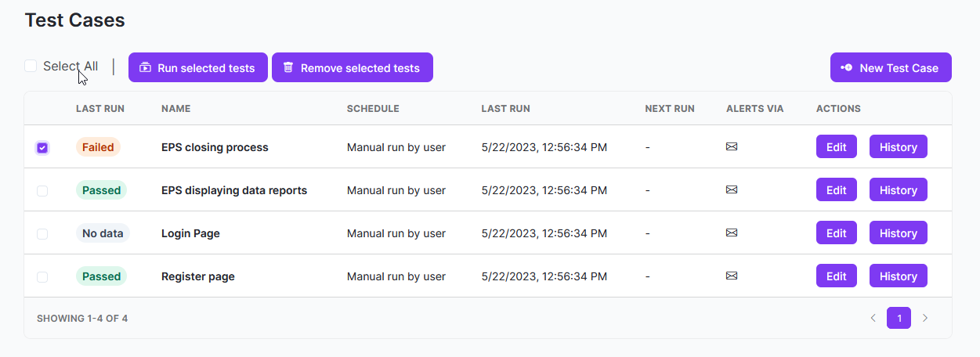
Task: Uncheck the EPS closing process checkbox
Action: click(x=42, y=147)
